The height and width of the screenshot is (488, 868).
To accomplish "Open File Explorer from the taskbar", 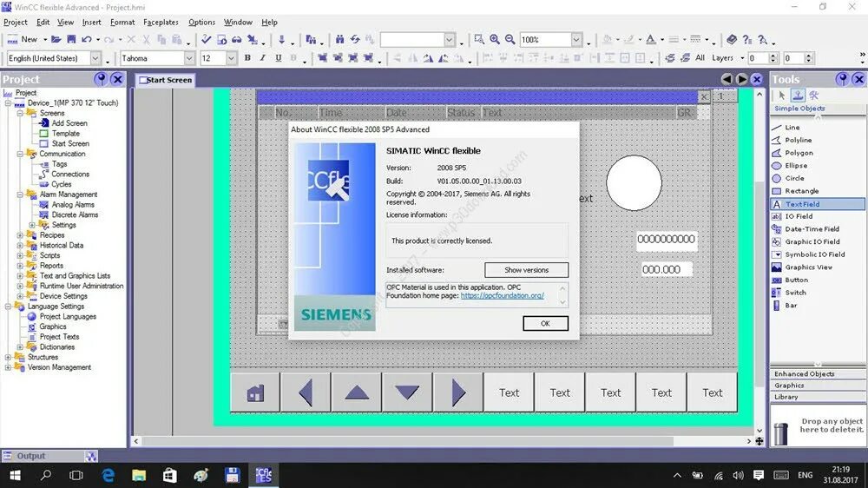I will pos(139,475).
